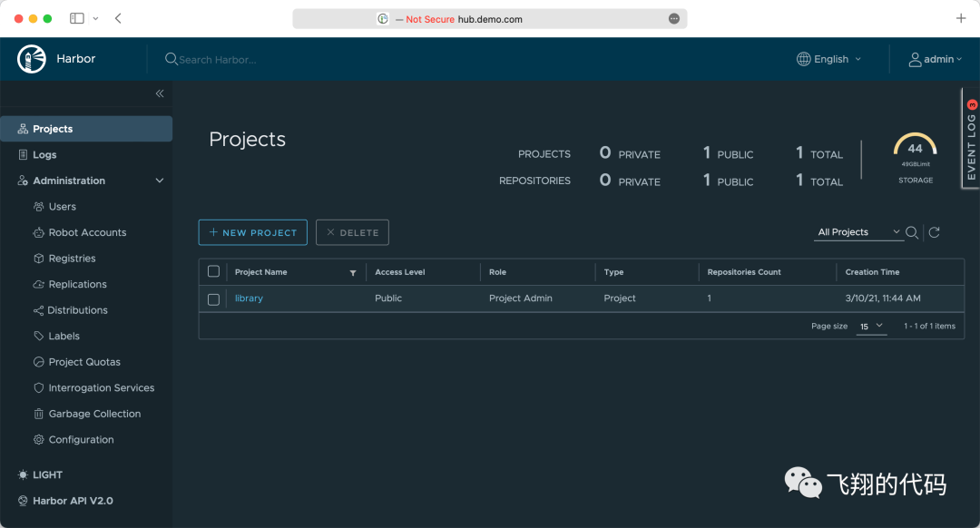The image size is (980, 528).
Task: Click the Configuration gear icon
Action: (39, 440)
